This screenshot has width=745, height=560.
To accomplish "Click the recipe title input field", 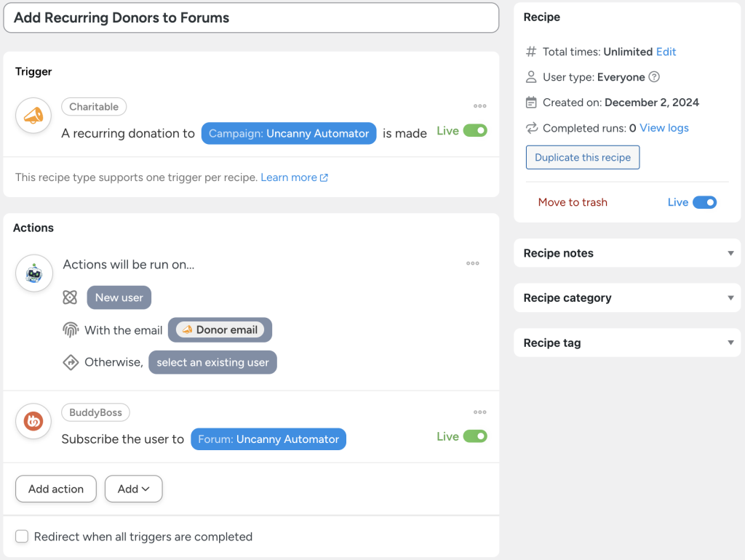I will pyautogui.click(x=251, y=17).
